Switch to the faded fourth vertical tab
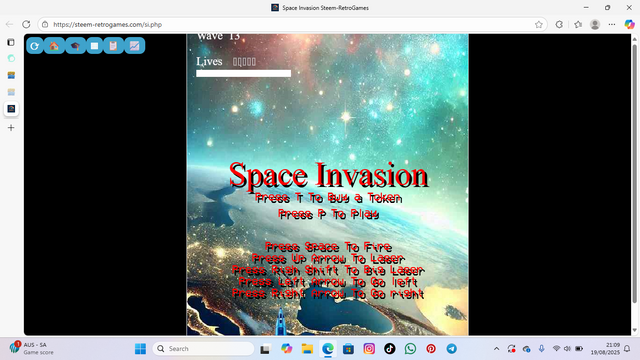 [x=11, y=92]
